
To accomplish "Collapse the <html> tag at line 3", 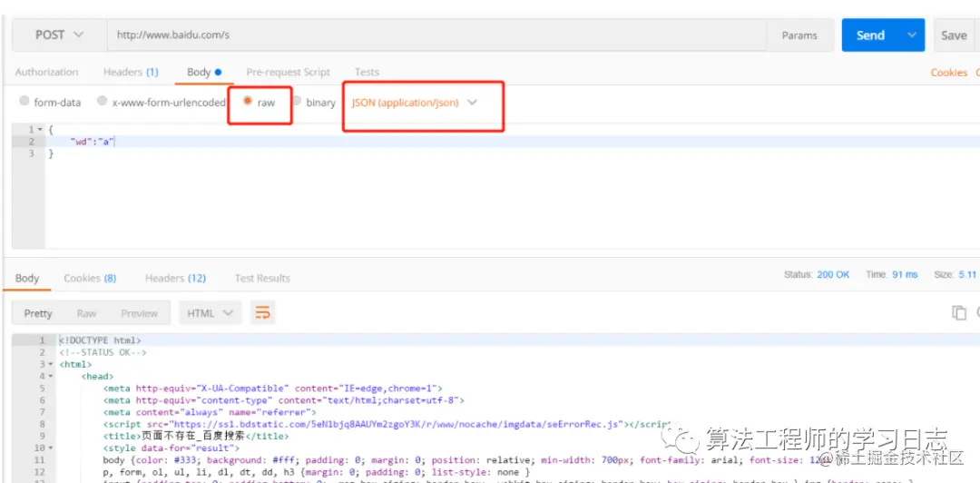I will pos(51,365).
